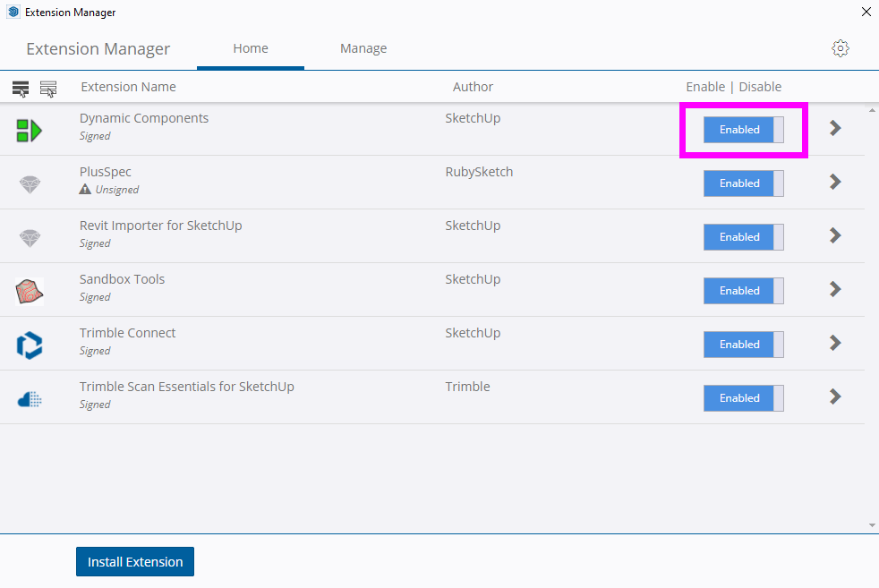The image size is (879, 588).
Task: Toggle Trimble Connect Enabled switch
Action: (x=743, y=345)
